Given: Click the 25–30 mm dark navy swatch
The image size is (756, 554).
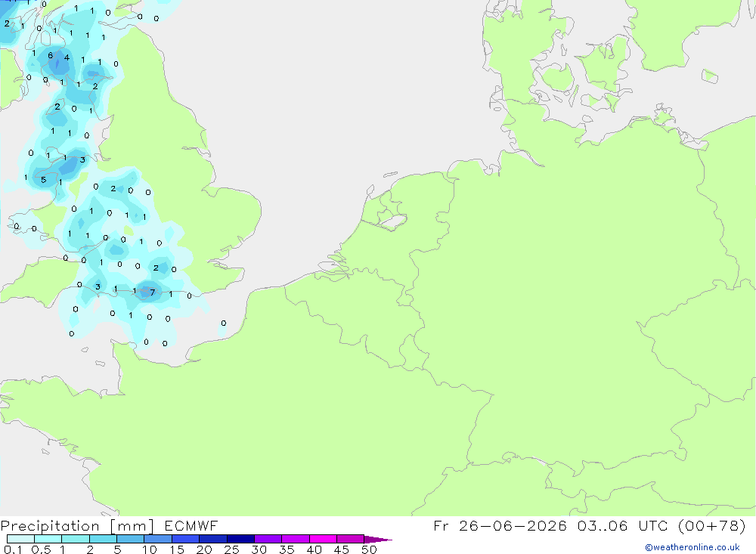Looking at the screenshot, I should [240, 539].
